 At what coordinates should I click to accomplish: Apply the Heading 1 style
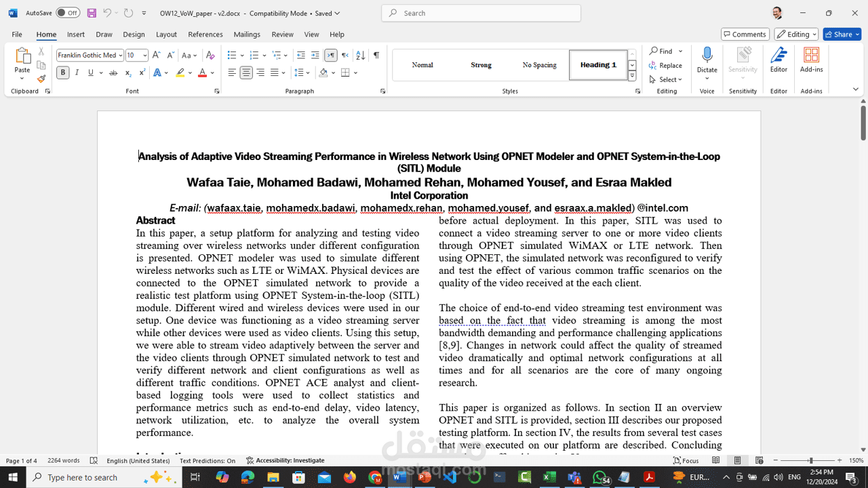(x=598, y=65)
